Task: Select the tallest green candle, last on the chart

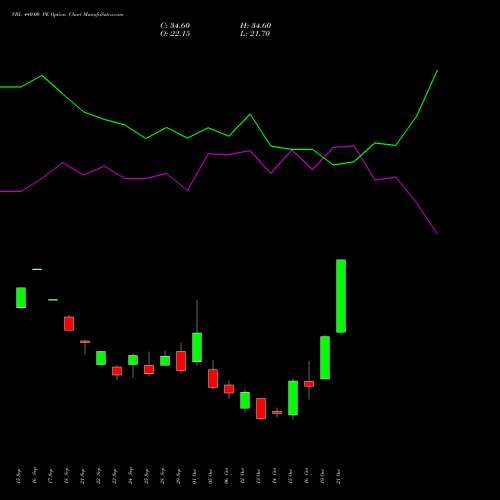Action: 341,296
